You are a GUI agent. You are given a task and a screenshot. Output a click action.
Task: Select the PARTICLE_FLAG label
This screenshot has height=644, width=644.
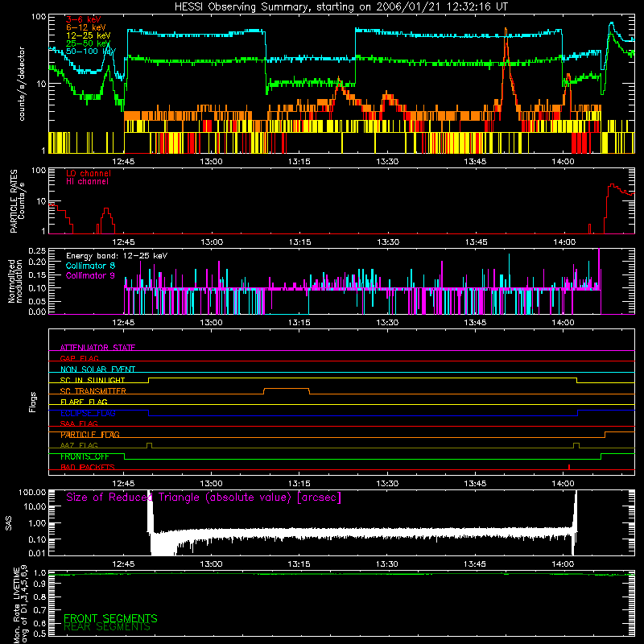point(90,435)
